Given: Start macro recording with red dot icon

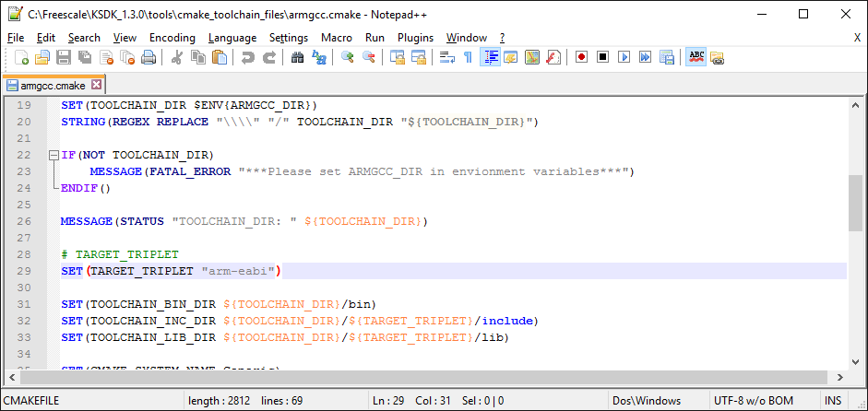Looking at the screenshot, I should coord(581,57).
